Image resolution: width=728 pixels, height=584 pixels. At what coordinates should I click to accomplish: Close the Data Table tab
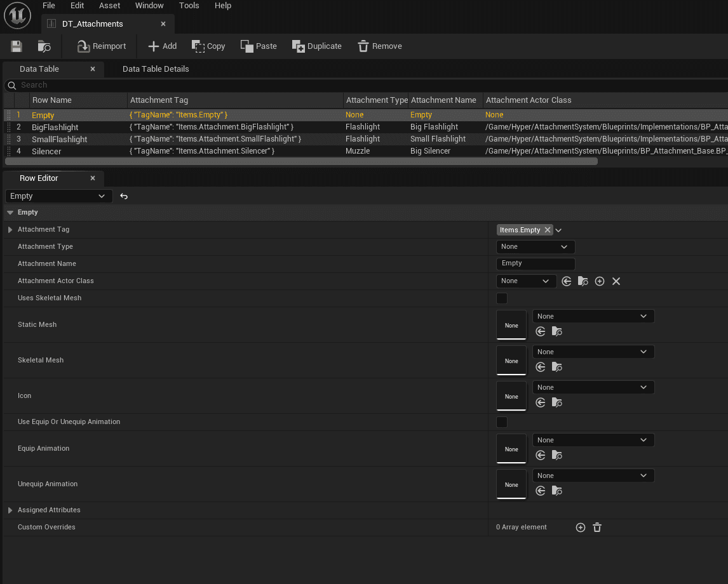coord(92,69)
